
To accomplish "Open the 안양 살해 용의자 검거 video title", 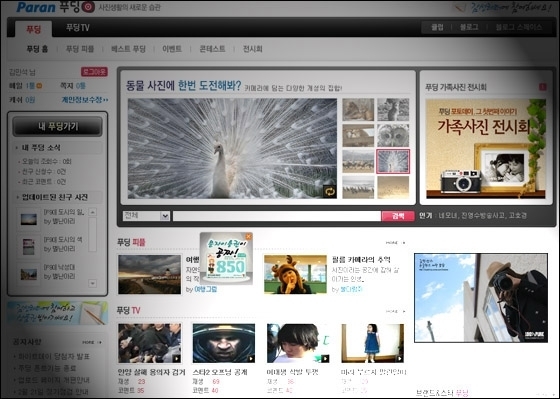I will [151, 372].
